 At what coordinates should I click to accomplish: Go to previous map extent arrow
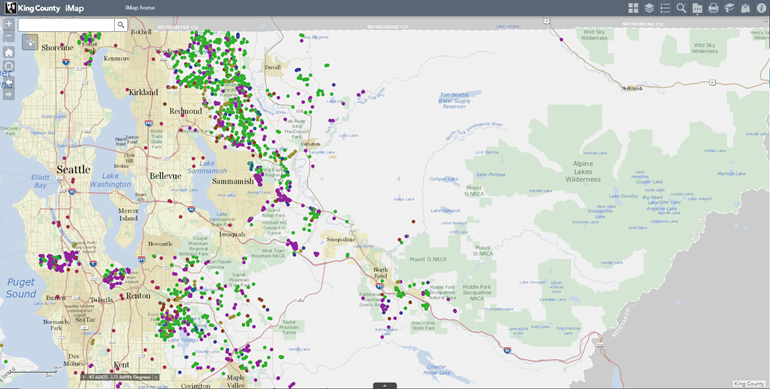tap(9, 82)
